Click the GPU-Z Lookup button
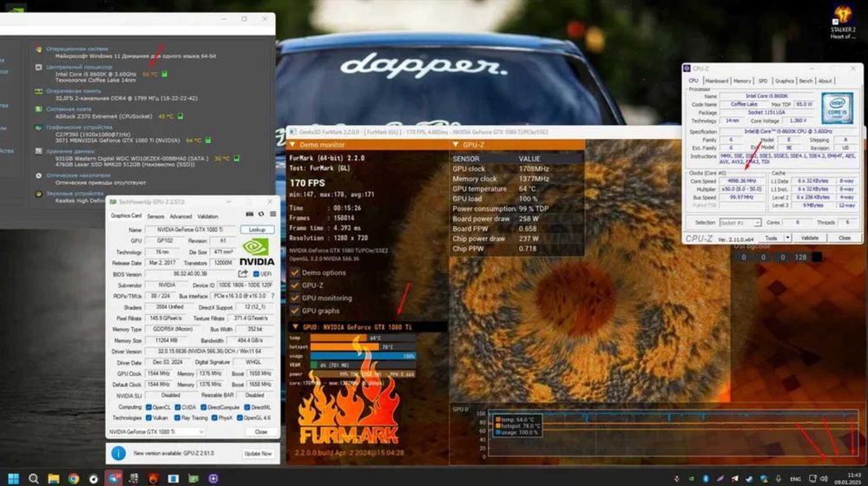 (x=258, y=230)
